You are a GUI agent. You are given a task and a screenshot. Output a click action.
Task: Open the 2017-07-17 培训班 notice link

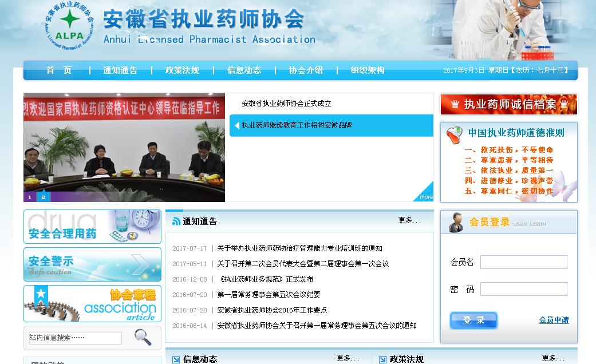point(299,248)
